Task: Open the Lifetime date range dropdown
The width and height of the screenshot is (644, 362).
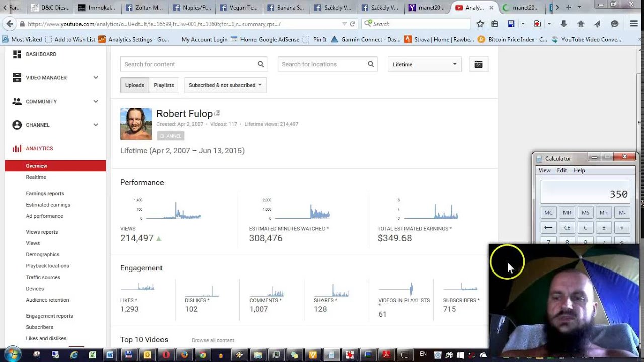Action: click(x=425, y=64)
